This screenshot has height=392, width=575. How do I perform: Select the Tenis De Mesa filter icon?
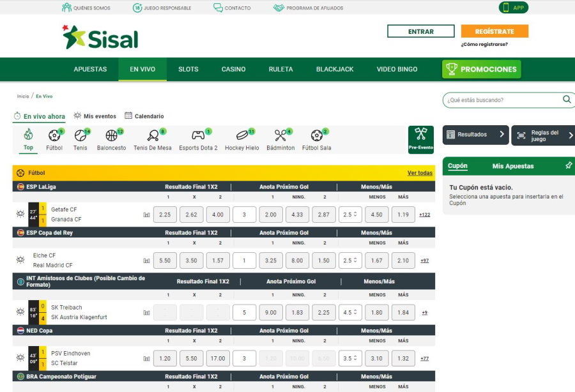click(x=153, y=135)
